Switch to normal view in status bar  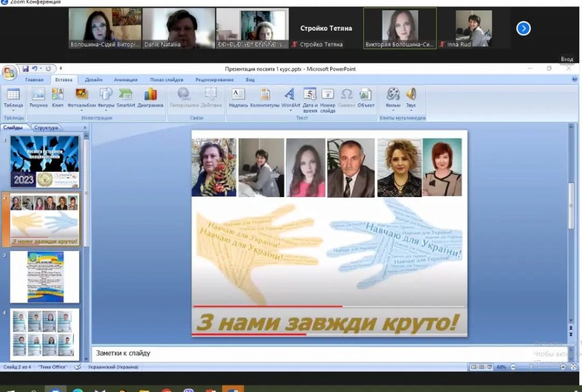(474, 367)
